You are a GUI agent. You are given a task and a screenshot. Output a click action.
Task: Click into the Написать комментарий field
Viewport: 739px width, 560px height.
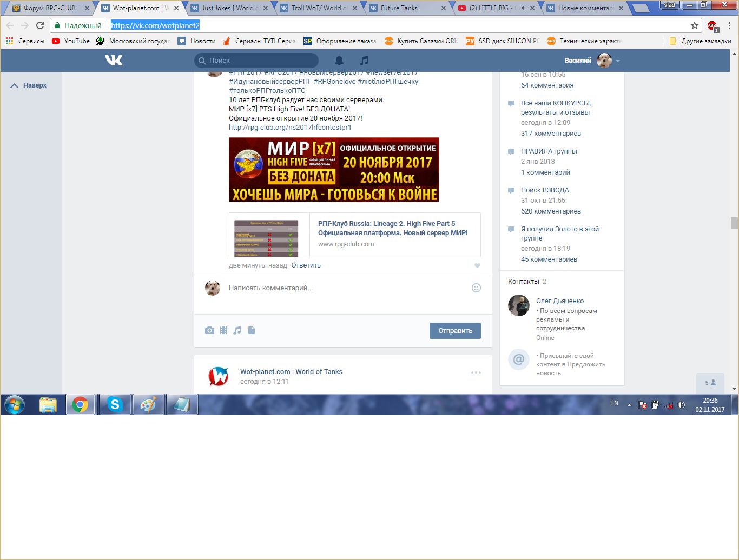(346, 288)
